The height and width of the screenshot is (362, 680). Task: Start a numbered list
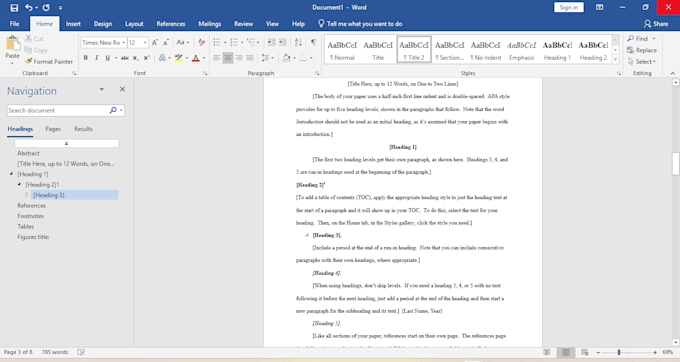(234, 42)
